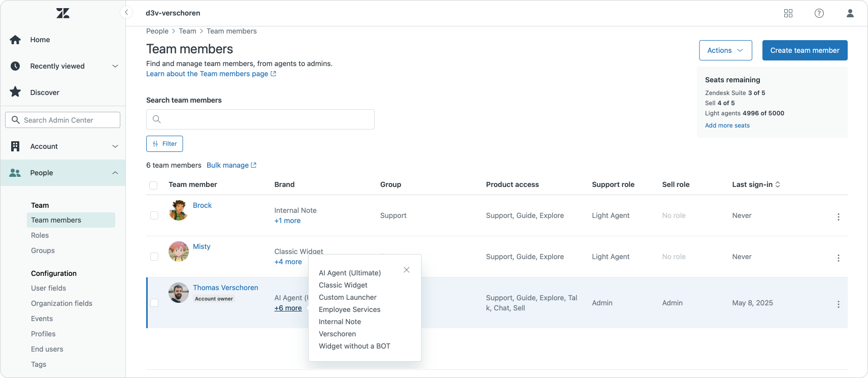Open Tags in the sidebar
Image resolution: width=868 pixels, height=378 pixels.
click(x=39, y=364)
